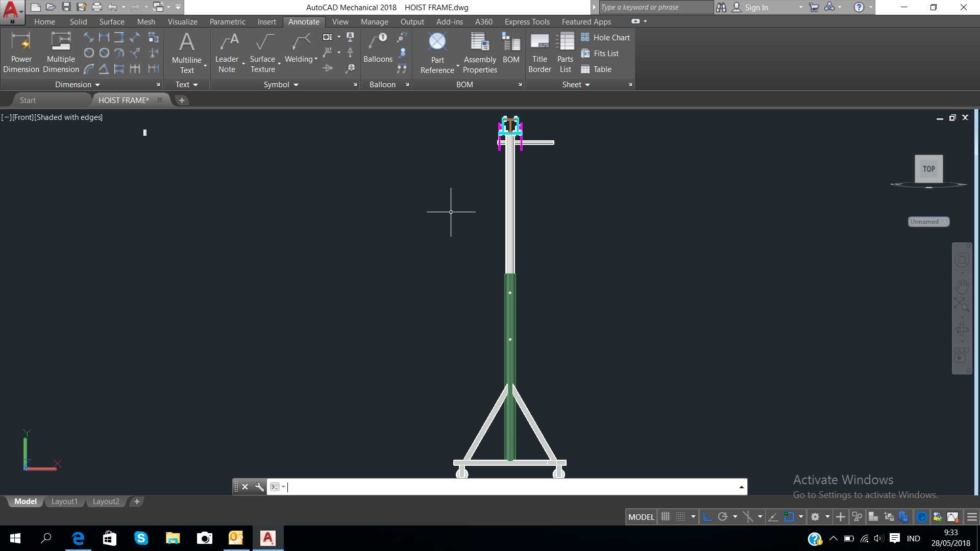This screenshot has height=551, width=980.
Task: Click the keyword search box
Action: [x=655, y=7]
